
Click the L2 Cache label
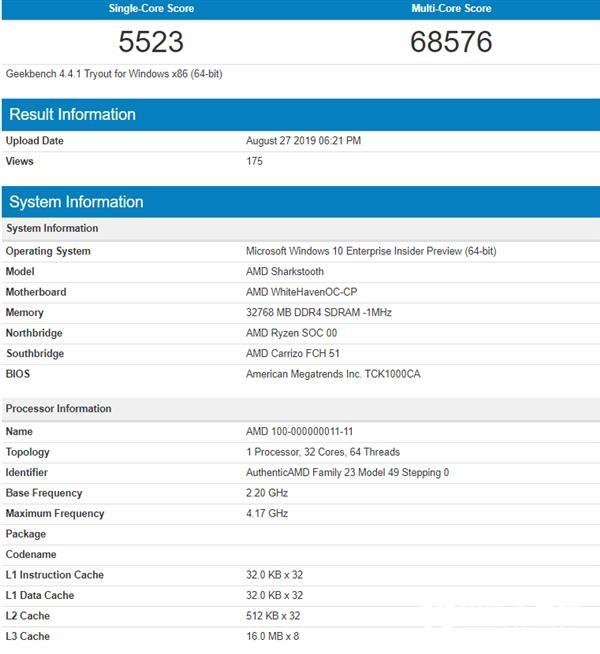28,616
